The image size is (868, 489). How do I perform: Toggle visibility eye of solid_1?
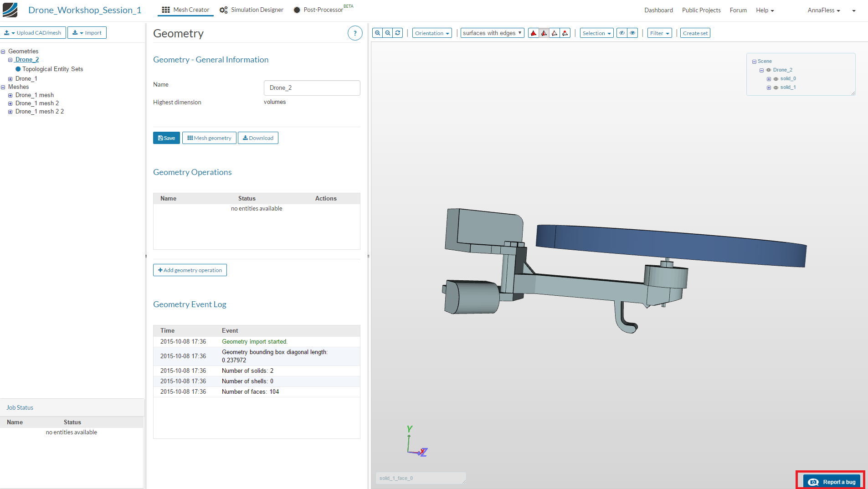tap(776, 88)
